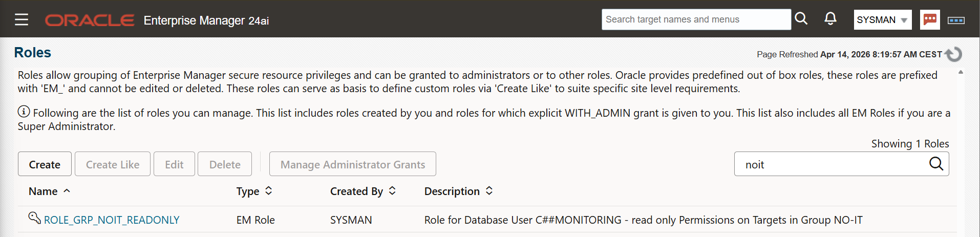Focus the 'Search target names and menus' field

point(696,19)
